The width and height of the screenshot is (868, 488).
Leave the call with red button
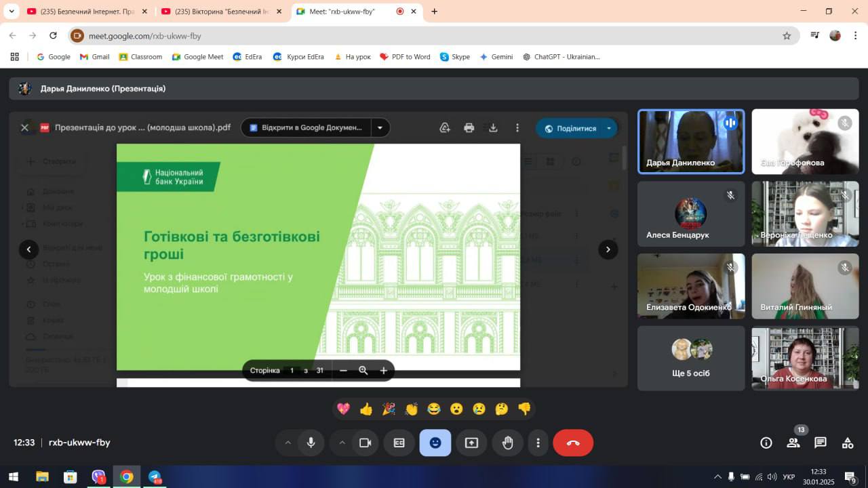573,443
